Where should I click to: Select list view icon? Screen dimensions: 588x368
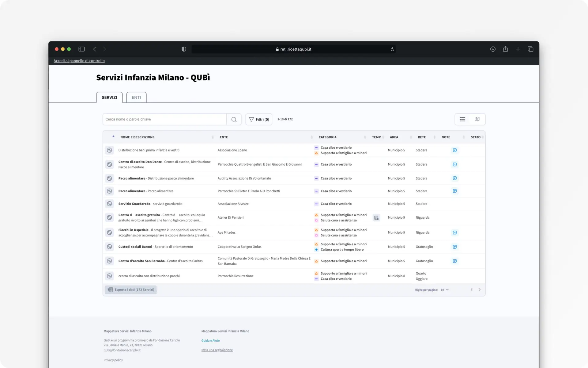point(462,119)
